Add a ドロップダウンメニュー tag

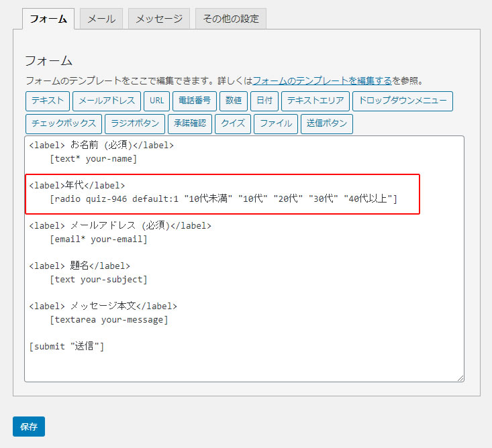coord(403,101)
